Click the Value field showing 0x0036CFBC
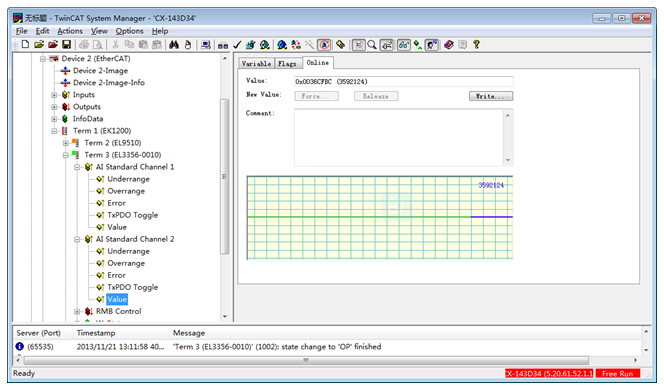The width and height of the screenshot is (664, 387). point(404,81)
